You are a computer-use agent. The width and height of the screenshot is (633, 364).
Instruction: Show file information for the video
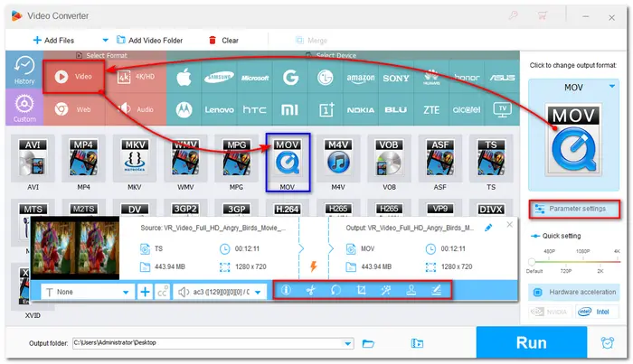coord(286,290)
